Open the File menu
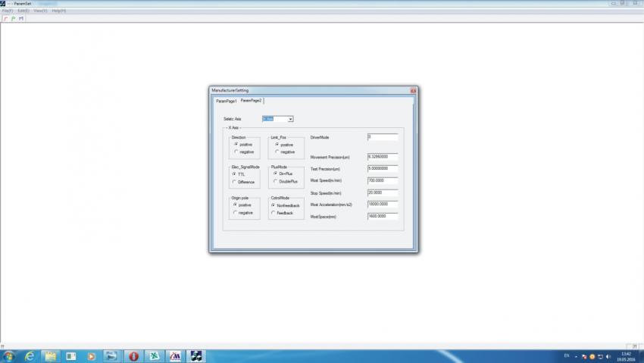 pos(8,11)
